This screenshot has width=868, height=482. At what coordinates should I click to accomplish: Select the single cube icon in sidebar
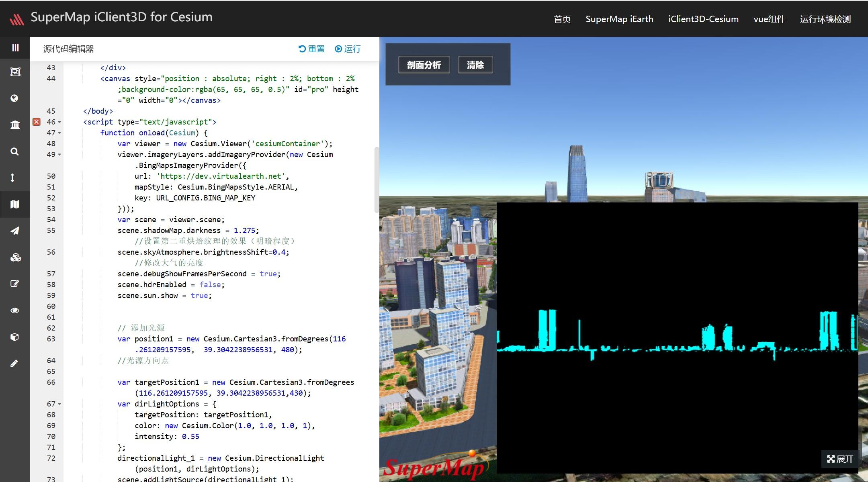click(x=14, y=337)
